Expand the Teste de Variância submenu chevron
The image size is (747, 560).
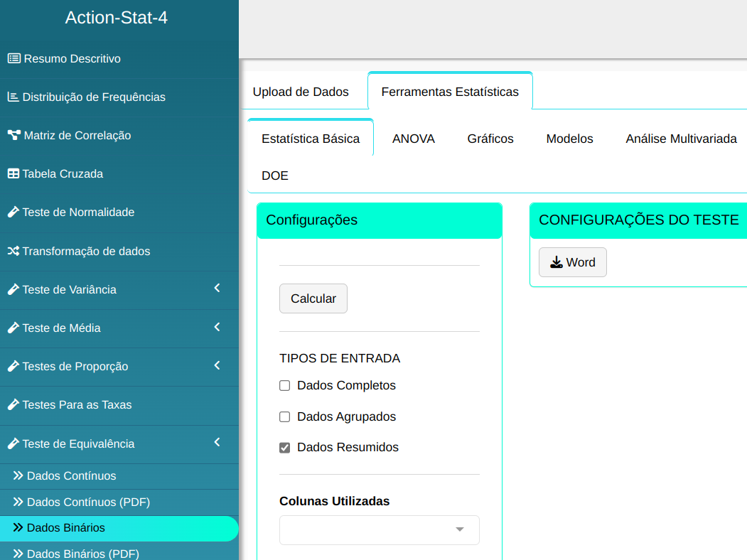217,289
